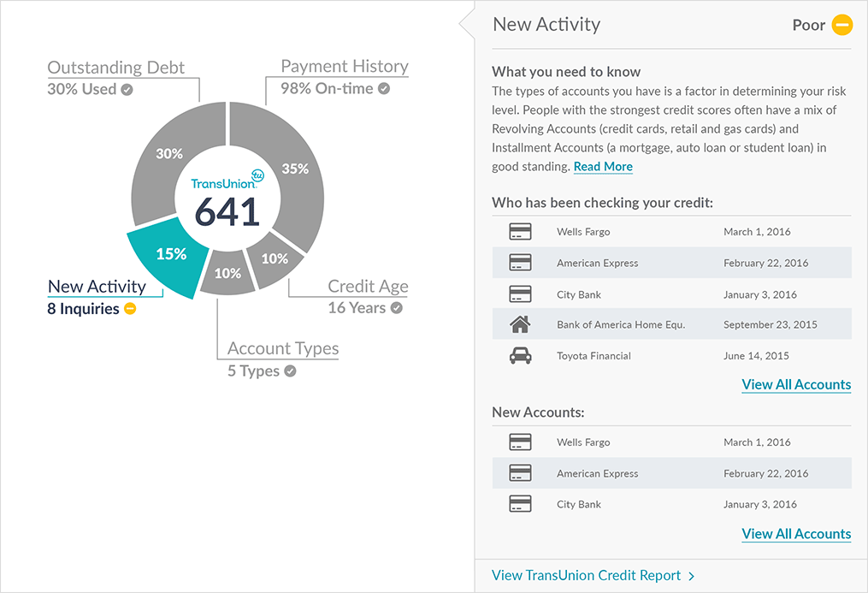Viewport: 868px width, 593px height.
Task: Click the 8 Inquiries text
Action: [83, 308]
